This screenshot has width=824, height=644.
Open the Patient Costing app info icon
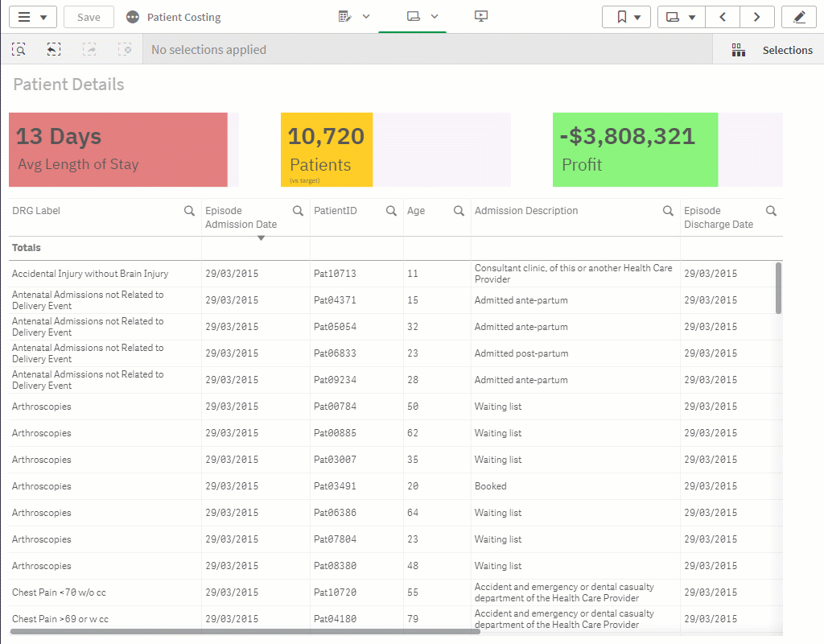[133, 18]
